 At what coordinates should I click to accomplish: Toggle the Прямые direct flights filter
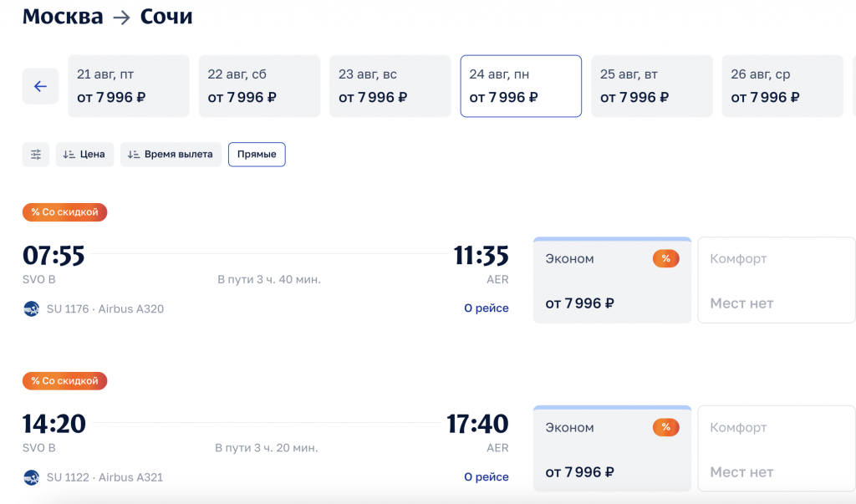click(257, 155)
